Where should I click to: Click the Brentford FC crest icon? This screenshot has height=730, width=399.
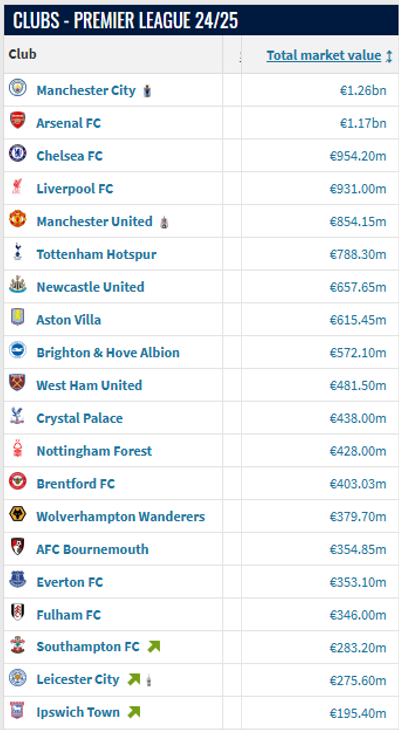click(x=18, y=481)
